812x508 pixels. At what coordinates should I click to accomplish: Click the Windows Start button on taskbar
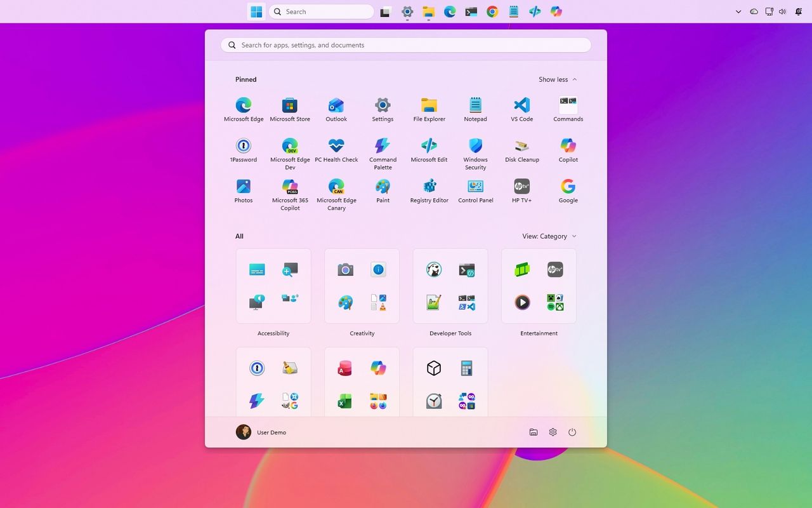coord(256,11)
